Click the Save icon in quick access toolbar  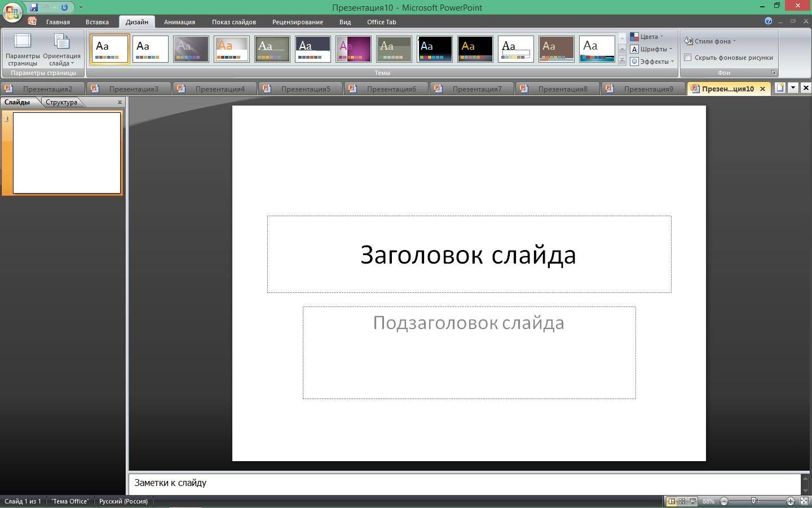(x=34, y=7)
